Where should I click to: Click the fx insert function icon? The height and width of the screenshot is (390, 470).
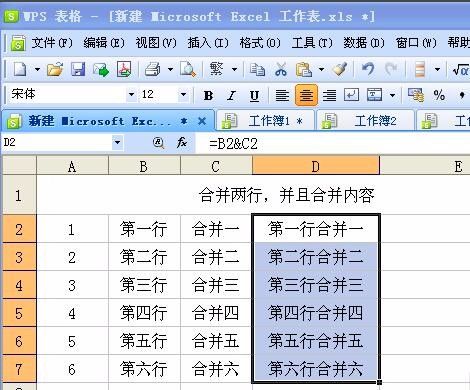182,143
